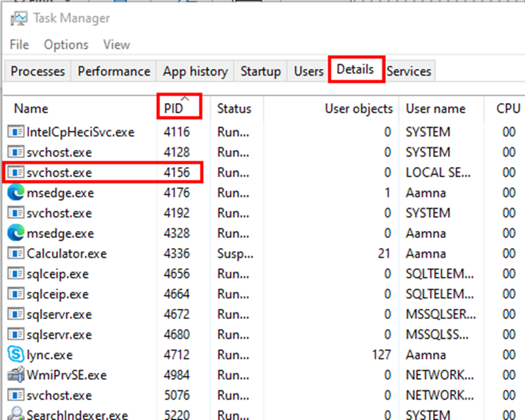Select the WmiPrvSE.exe process name

tap(67, 375)
